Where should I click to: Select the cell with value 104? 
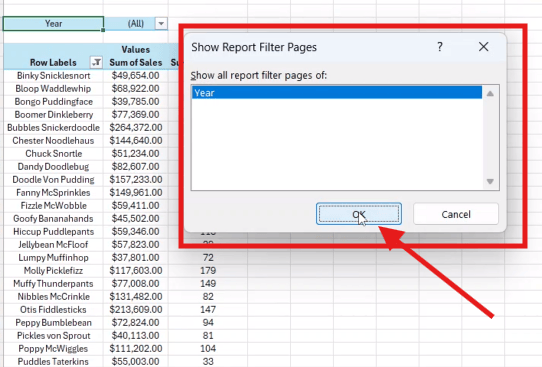point(208,349)
